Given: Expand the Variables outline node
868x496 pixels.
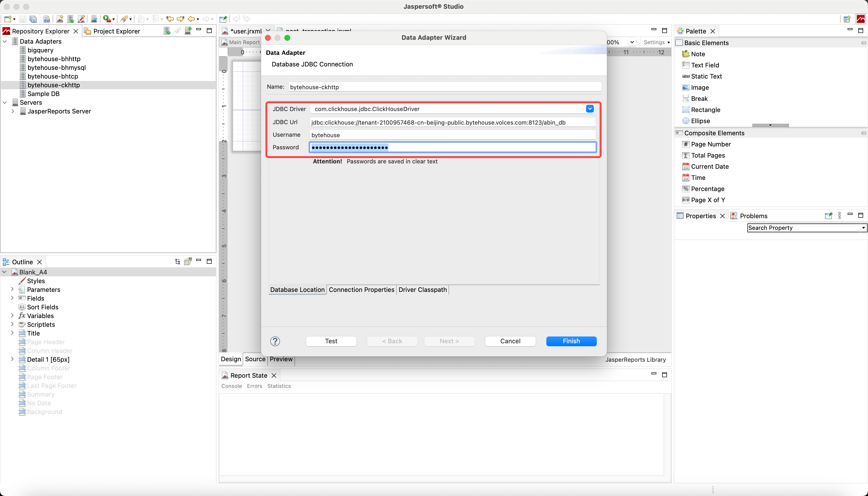Looking at the screenshot, I should (12, 315).
